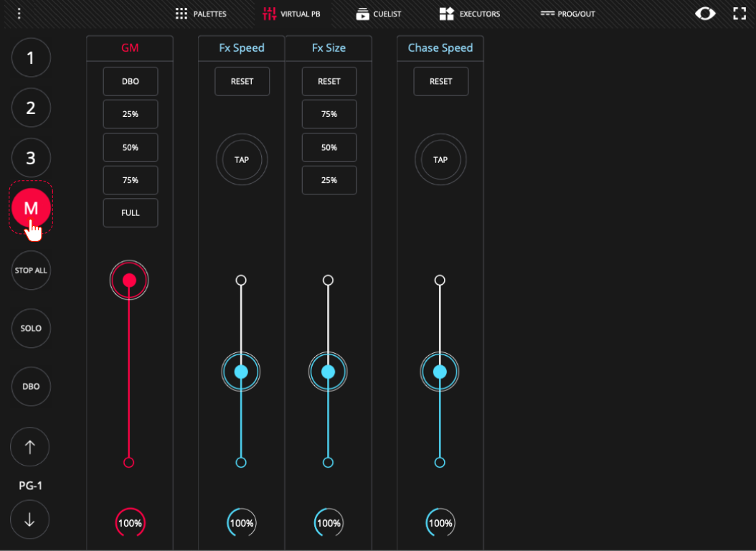756x551 pixels.
Task: Click the Fx Size 100% value dial
Action: click(x=329, y=523)
